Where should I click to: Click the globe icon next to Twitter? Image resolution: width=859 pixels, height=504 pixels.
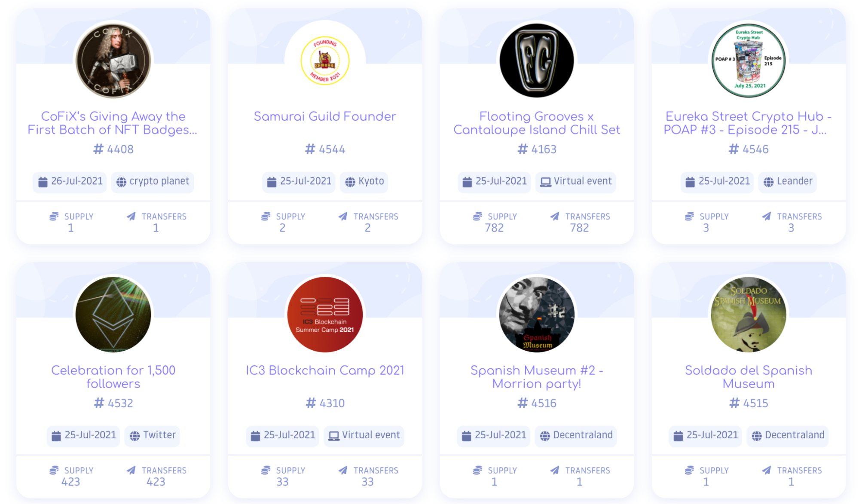click(135, 435)
